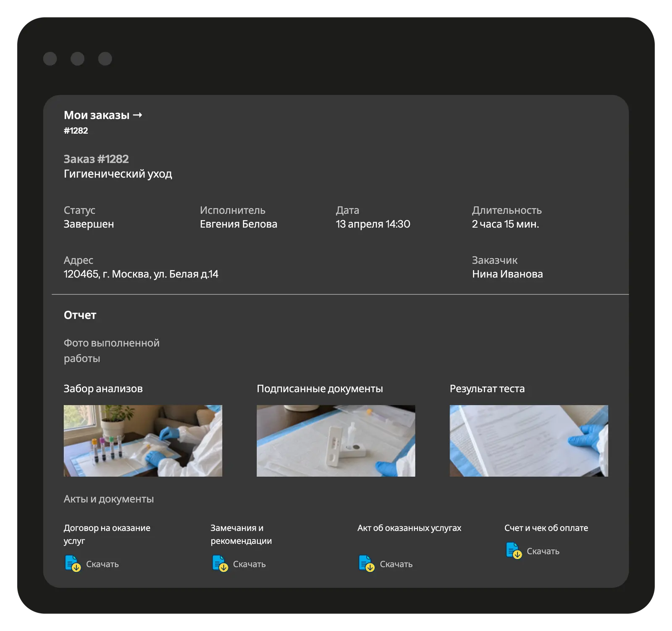Click the second gray window control dot
Image resolution: width=672 pixels, height=631 pixels.
(x=77, y=59)
